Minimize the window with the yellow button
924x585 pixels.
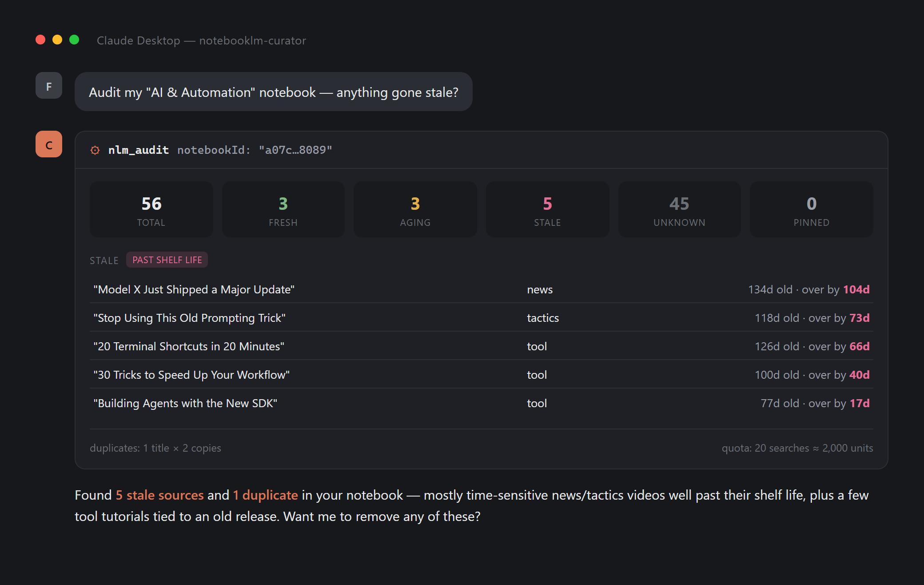pyautogui.click(x=57, y=40)
